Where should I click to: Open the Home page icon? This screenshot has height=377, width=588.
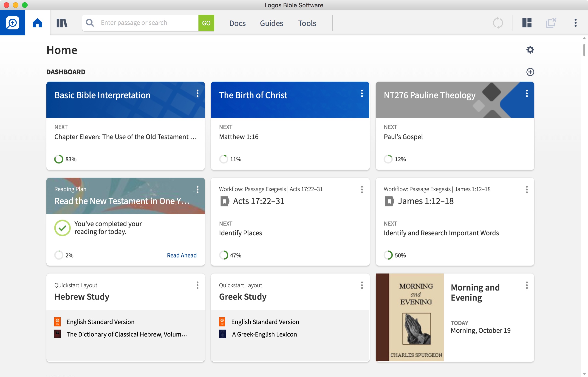click(x=37, y=23)
